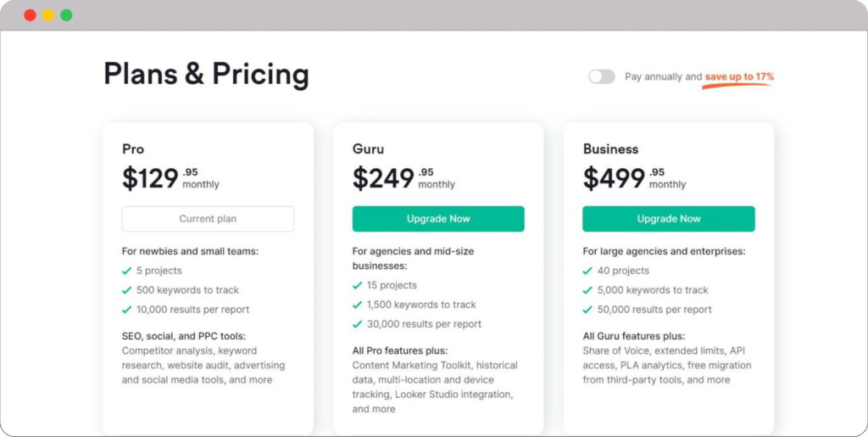Click the red close window dot
This screenshot has width=868, height=437.
click(30, 15)
